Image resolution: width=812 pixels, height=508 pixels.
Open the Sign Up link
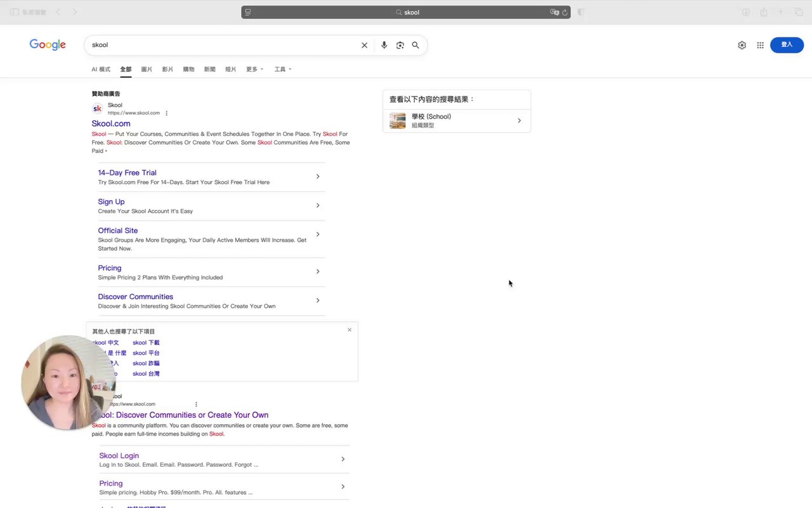[x=111, y=202]
